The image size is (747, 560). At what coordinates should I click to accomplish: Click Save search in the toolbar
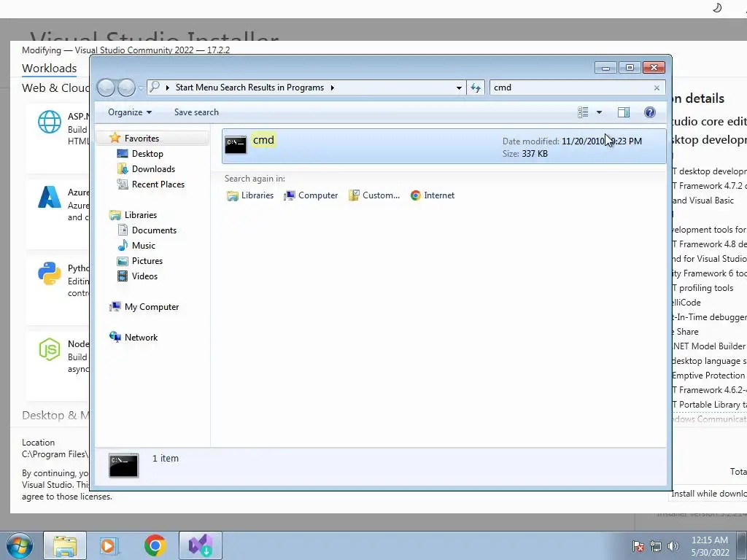[x=196, y=112]
